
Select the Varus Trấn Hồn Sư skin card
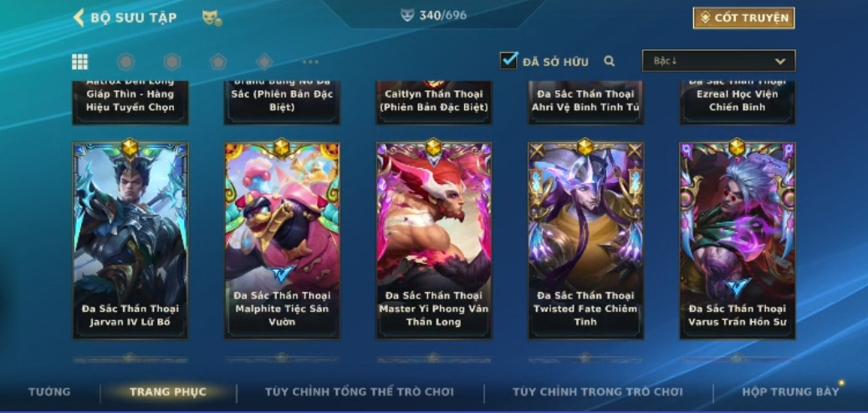738,241
